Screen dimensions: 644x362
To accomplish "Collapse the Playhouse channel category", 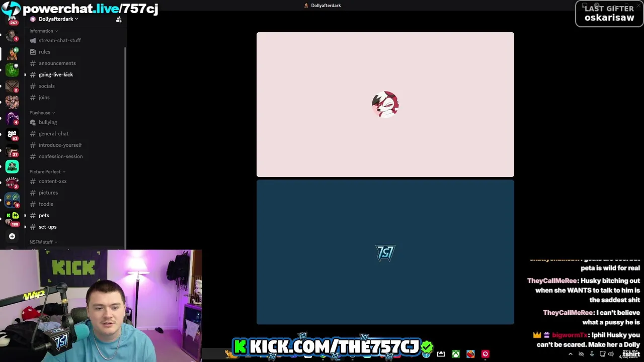I will coord(42,113).
